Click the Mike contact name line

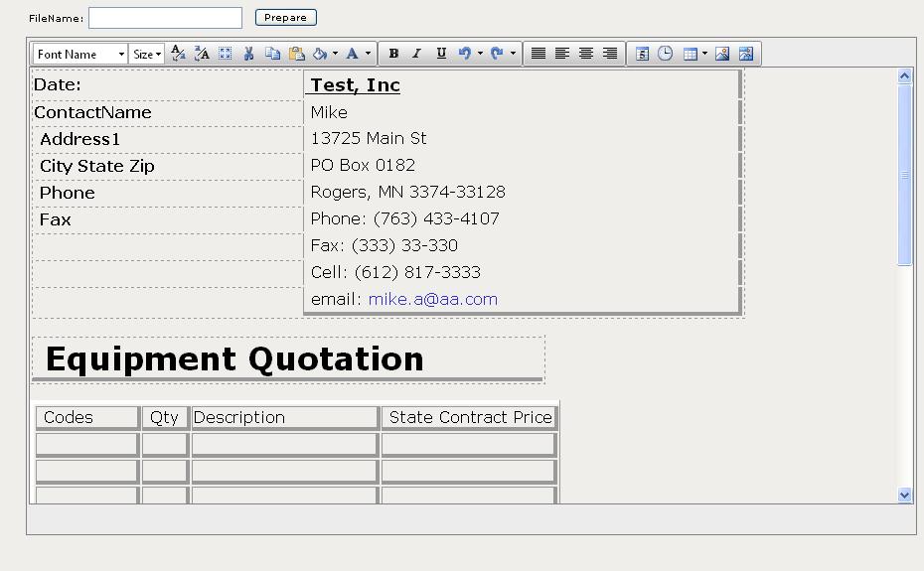pos(329,112)
